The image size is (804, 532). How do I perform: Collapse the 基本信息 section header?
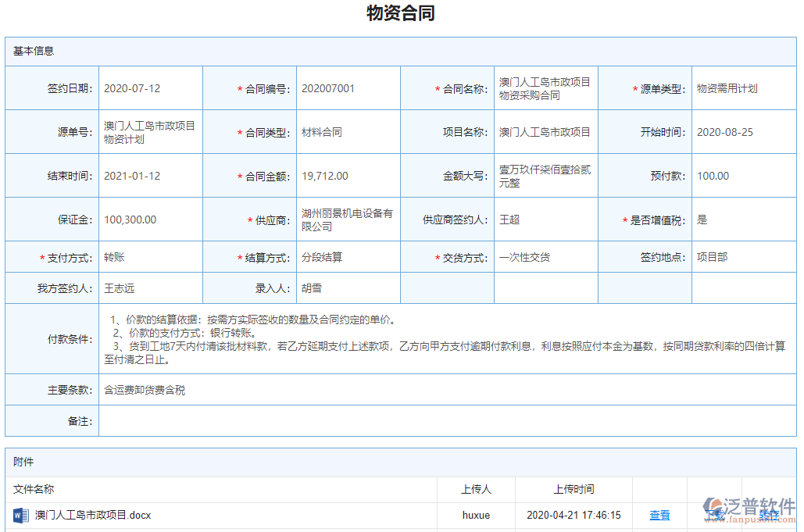click(x=33, y=51)
